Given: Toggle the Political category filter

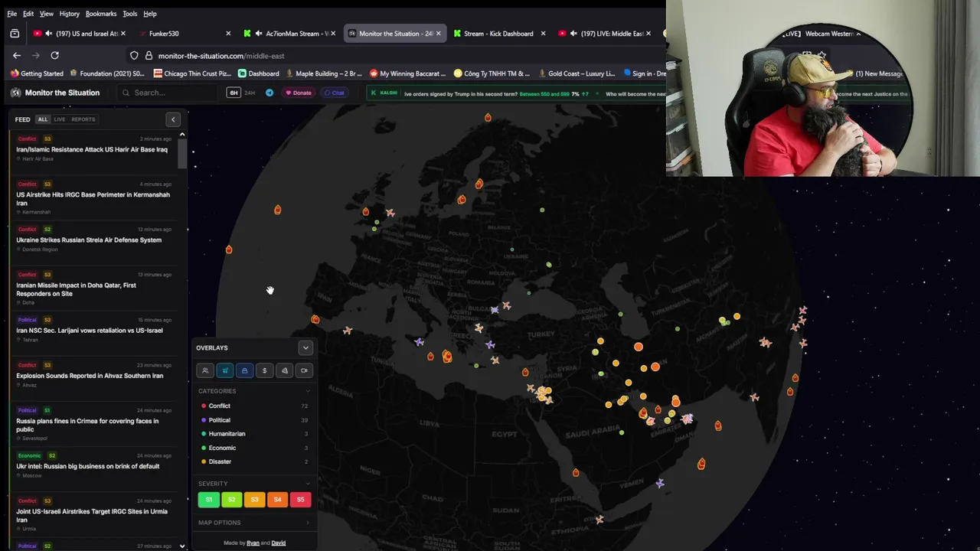Looking at the screenshot, I should pyautogui.click(x=254, y=420).
